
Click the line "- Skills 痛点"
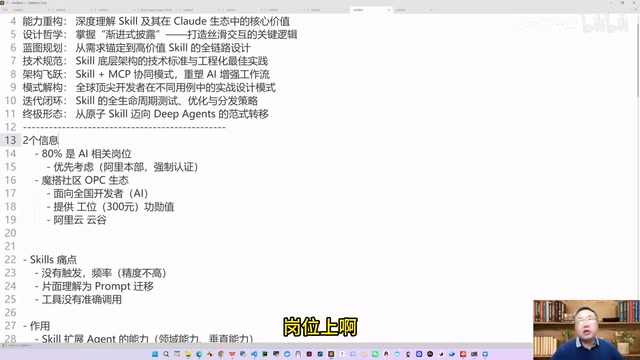50,260
